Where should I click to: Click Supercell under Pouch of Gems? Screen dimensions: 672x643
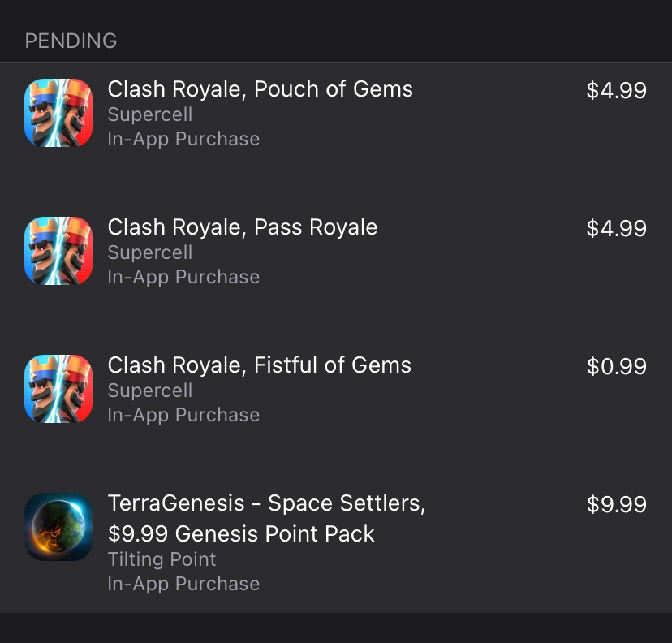150,114
